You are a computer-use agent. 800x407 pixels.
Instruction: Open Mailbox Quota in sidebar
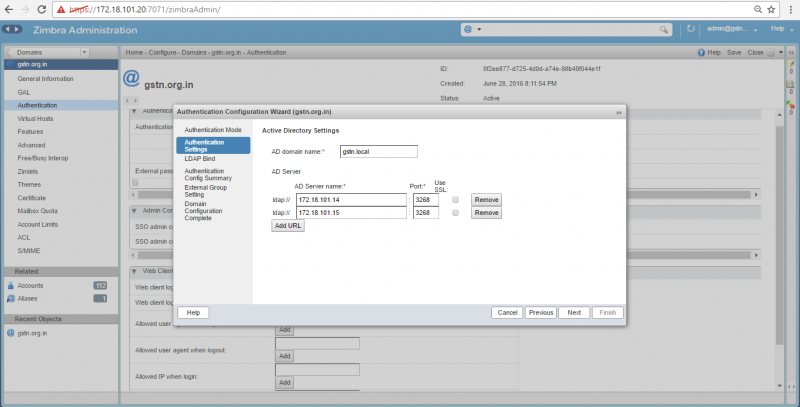pyautogui.click(x=37, y=211)
